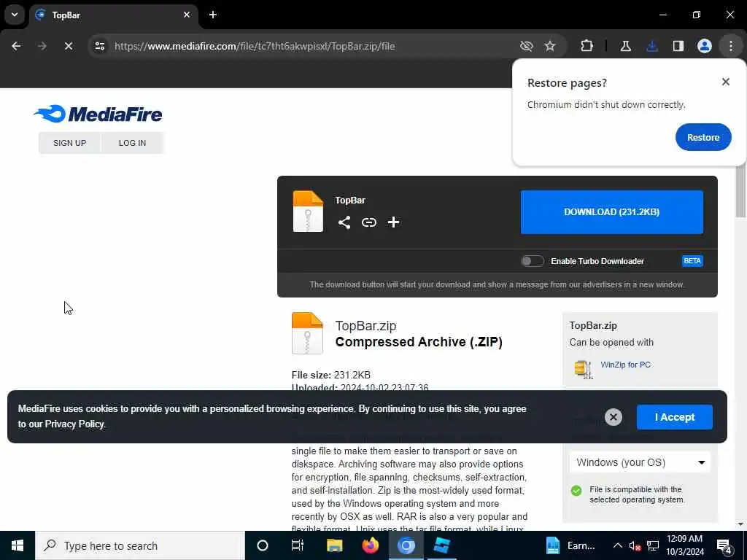Click the taskbar search box
This screenshot has height=560, width=747.
[x=140, y=545]
